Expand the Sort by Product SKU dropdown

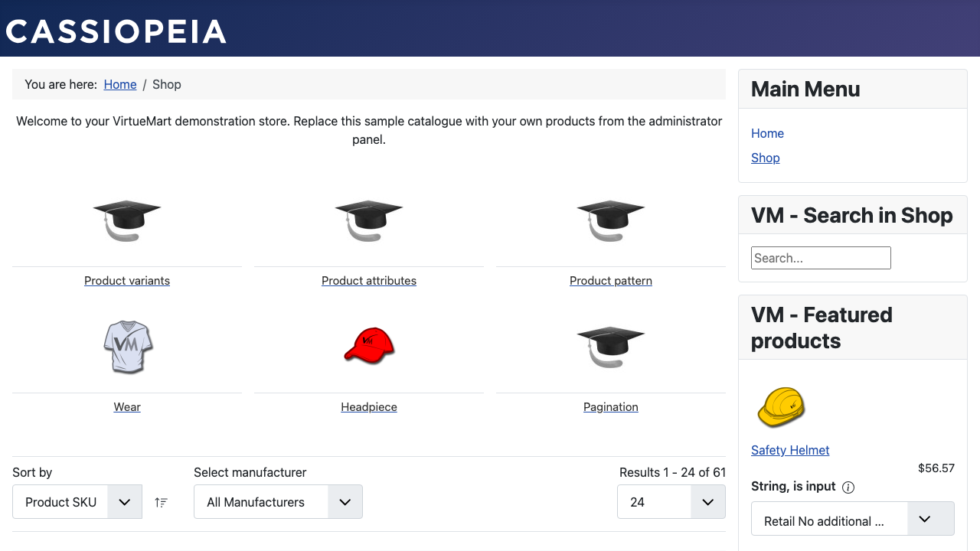point(77,502)
